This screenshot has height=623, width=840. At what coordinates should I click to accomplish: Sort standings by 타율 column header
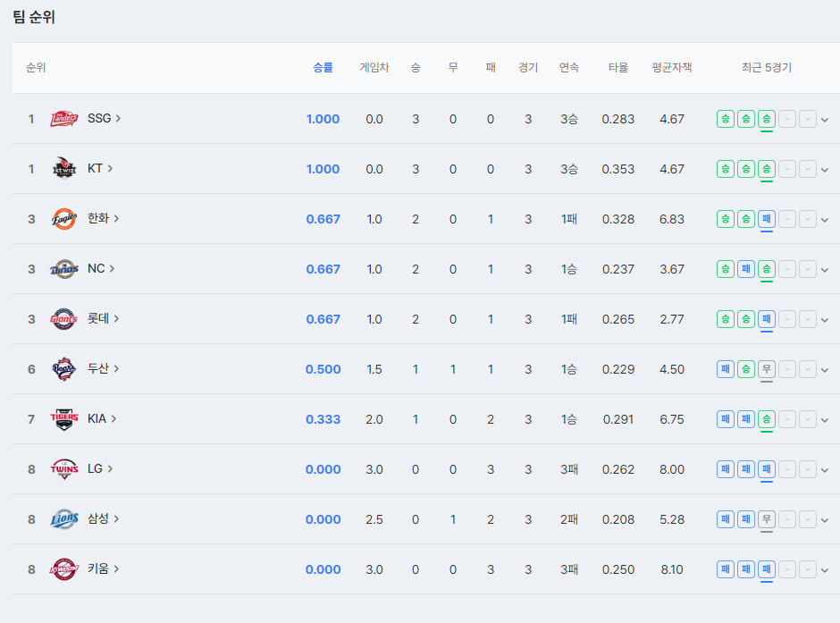(617, 68)
